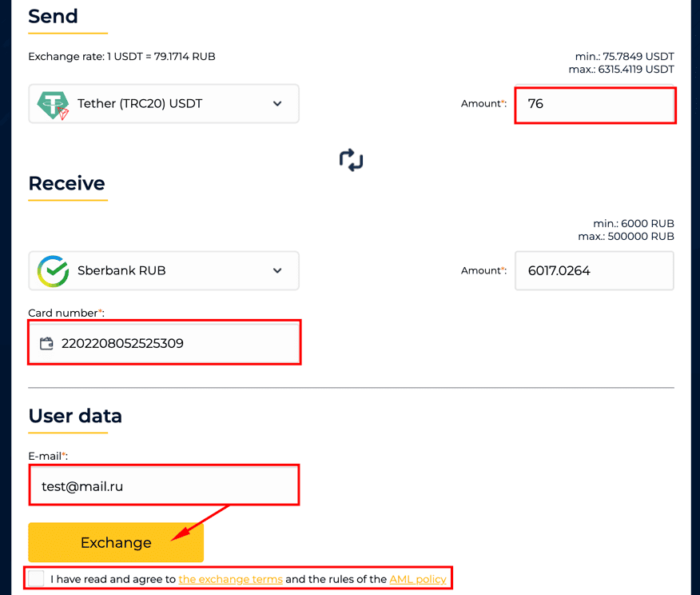Click the User data section heading

click(x=75, y=416)
